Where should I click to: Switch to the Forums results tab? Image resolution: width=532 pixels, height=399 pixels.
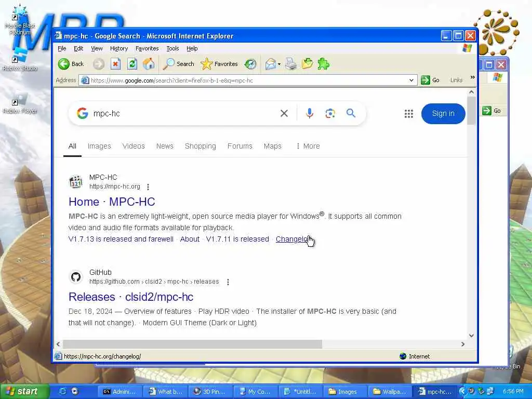tap(240, 146)
